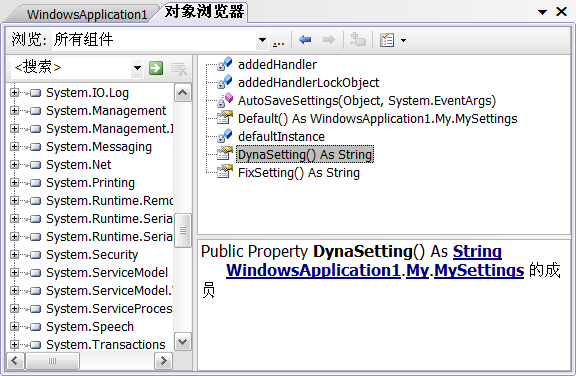
Task: Expand the System.Messaging node
Action: click(x=14, y=147)
